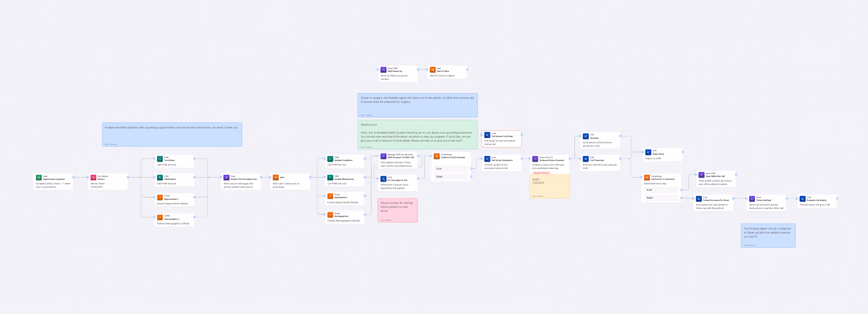868x314 pixels.
Task: Click the Script Demographics 1 node icon
Action: pos(160,217)
